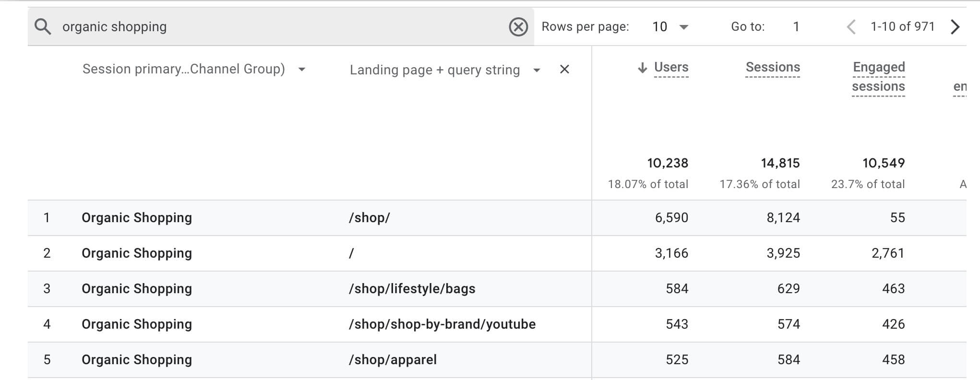Image resolution: width=980 pixels, height=380 pixels.
Task: Click 23.7% of total text
Action: [x=868, y=184]
